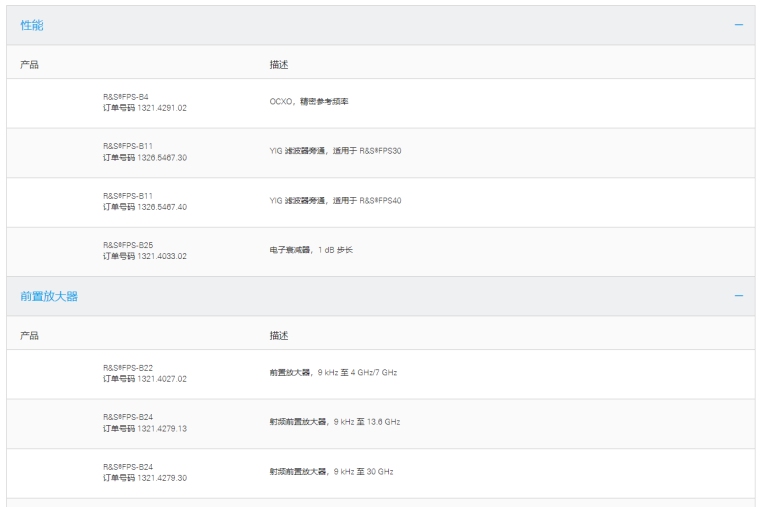This screenshot has height=507, width=760.
Task: Select the OCXO, 精密参考频率 description text
Action: click(x=309, y=102)
